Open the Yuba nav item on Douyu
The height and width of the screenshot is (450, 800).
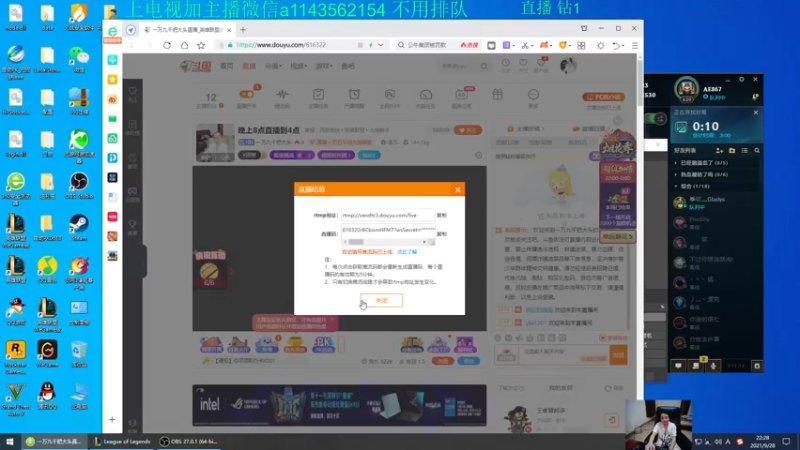(347, 66)
